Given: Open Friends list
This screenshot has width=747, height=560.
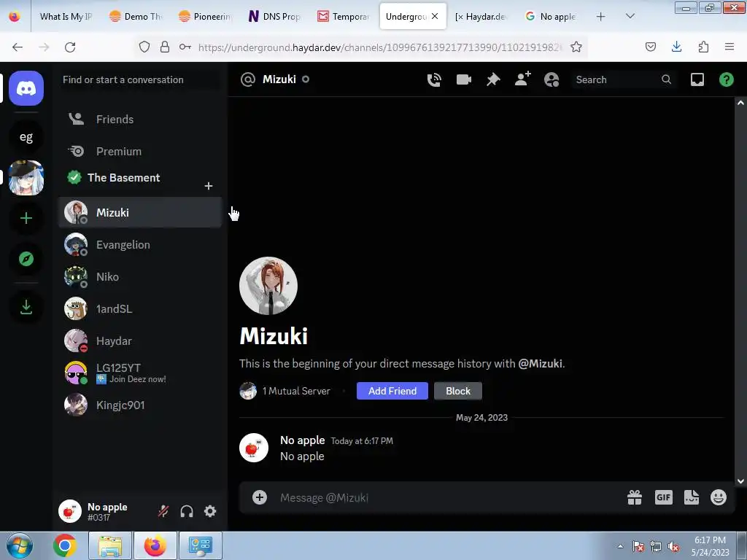Looking at the screenshot, I should point(140,119).
